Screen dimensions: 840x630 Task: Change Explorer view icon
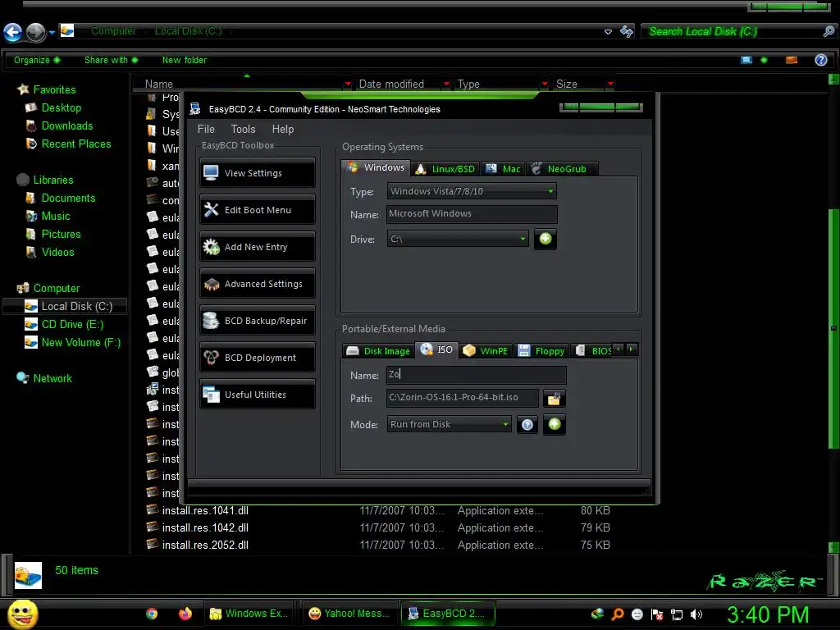[746, 60]
